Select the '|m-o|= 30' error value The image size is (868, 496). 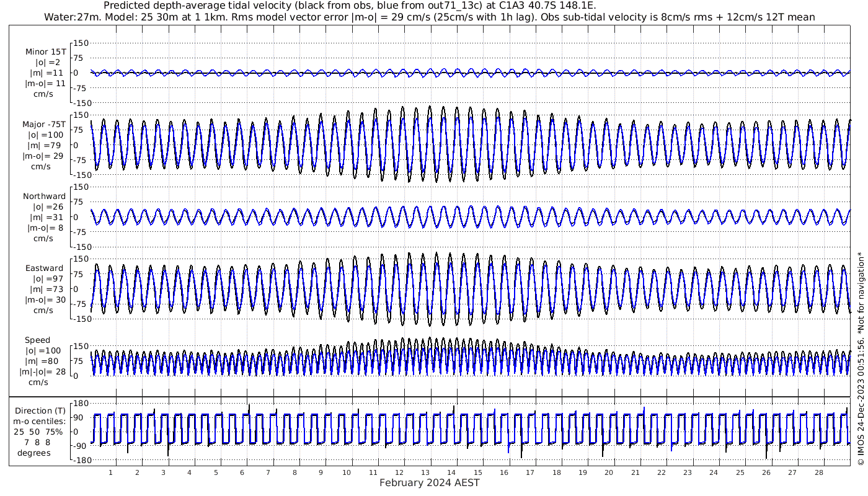tap(45, 300)
